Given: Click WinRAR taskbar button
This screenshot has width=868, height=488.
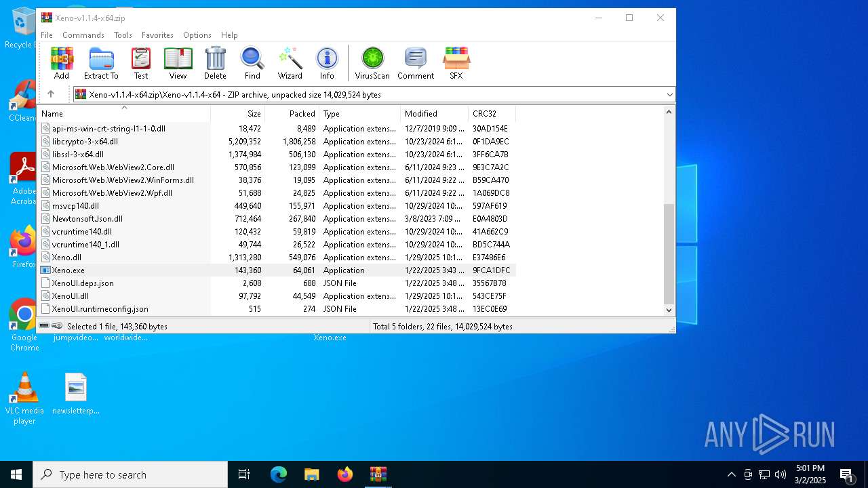Looking at the screenshot, I should tap(378, 474).
